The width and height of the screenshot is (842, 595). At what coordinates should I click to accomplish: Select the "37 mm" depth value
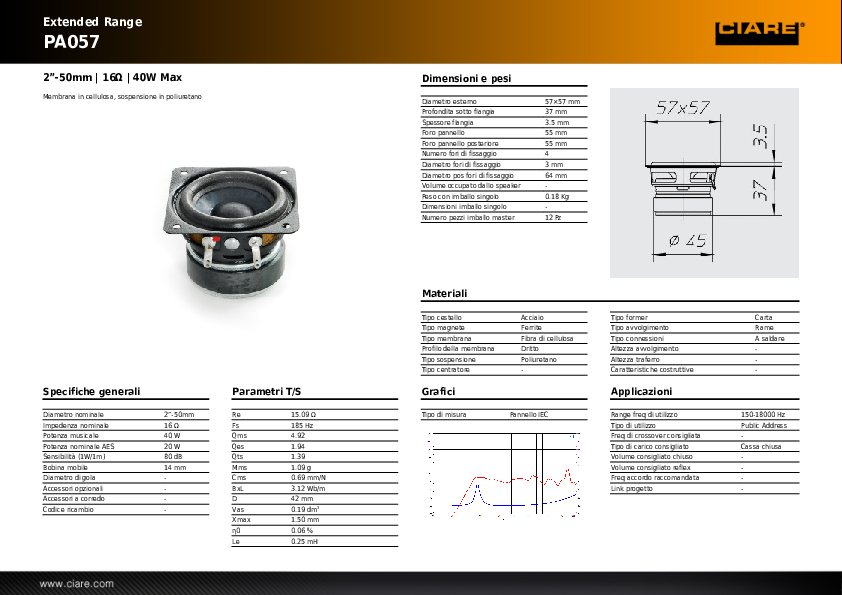(556, 112)
